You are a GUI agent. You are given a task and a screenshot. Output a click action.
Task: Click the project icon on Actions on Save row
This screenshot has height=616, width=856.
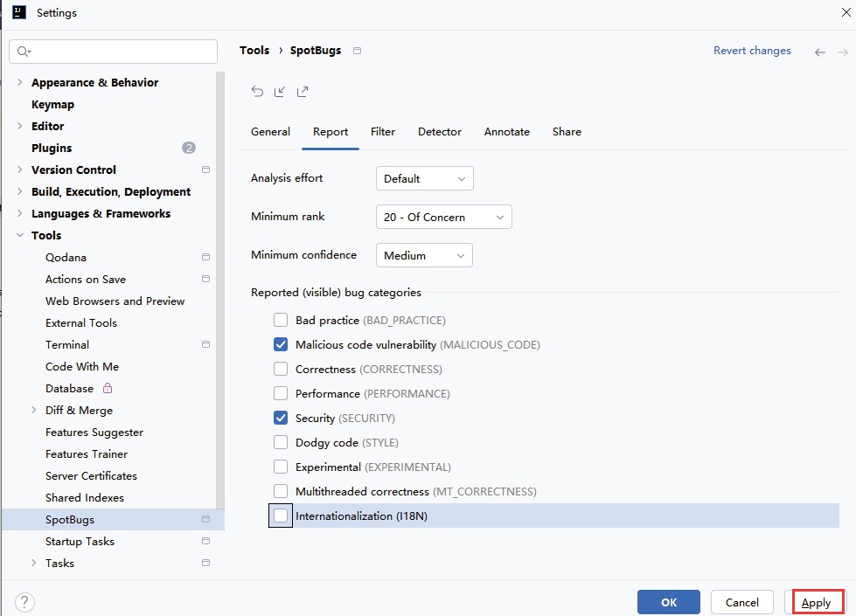click(205, 279)
